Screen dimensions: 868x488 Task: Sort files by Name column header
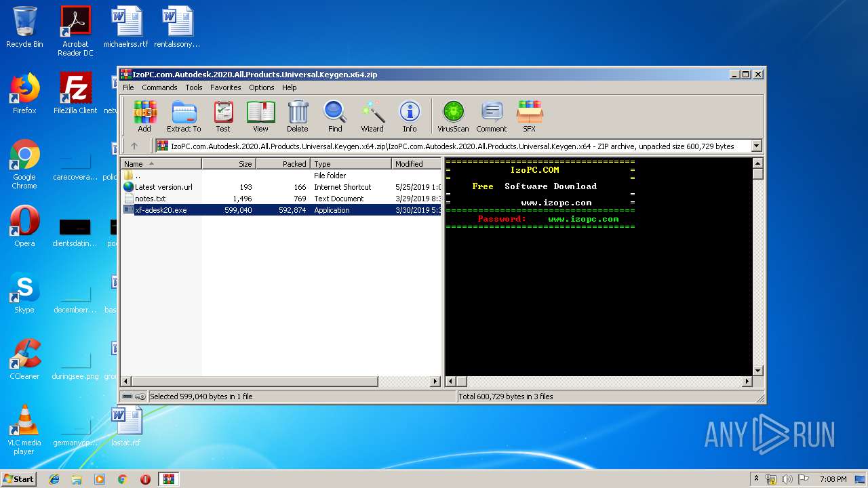[x=161, y=164]
